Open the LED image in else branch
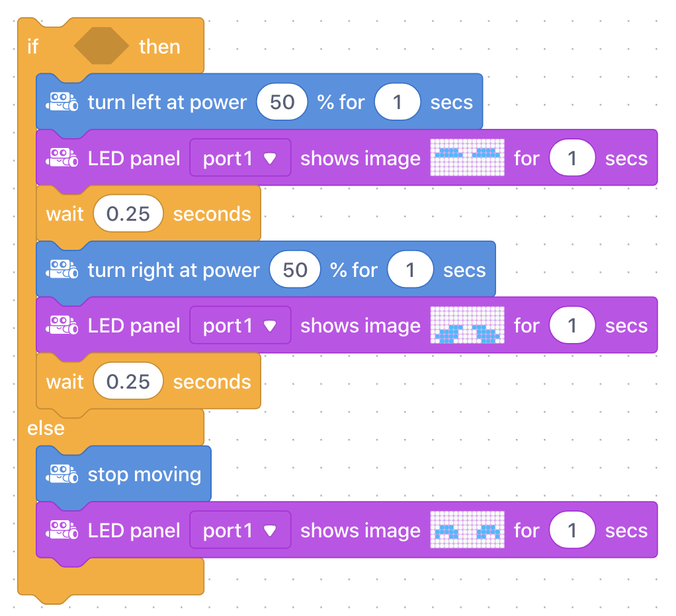 coord(468,530)
